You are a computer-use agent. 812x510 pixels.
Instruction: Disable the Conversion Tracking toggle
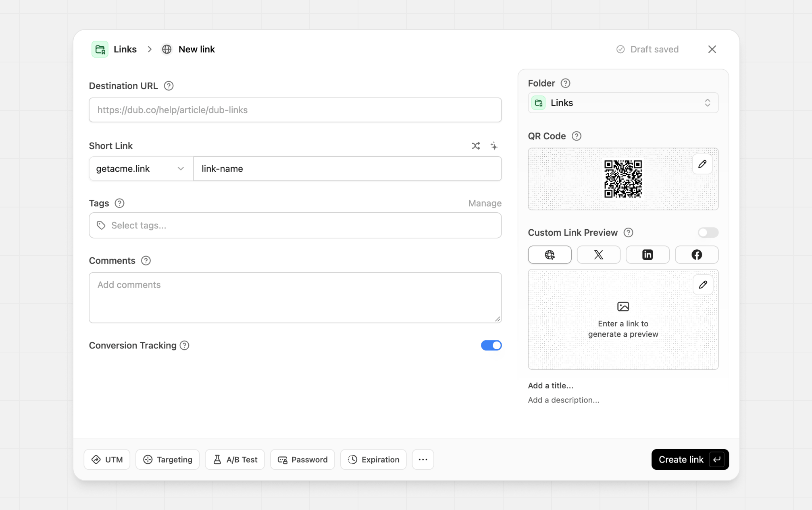click(x=491, y=345)
